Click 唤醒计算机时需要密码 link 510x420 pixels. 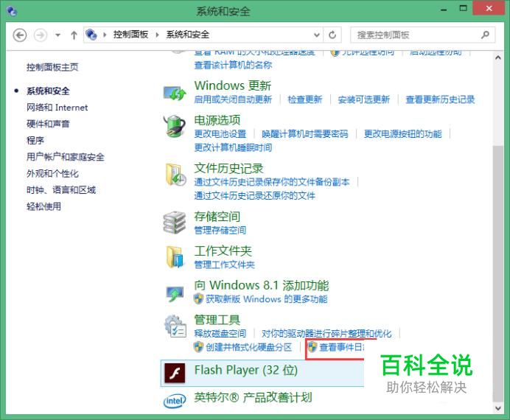(x=305, y=134)
